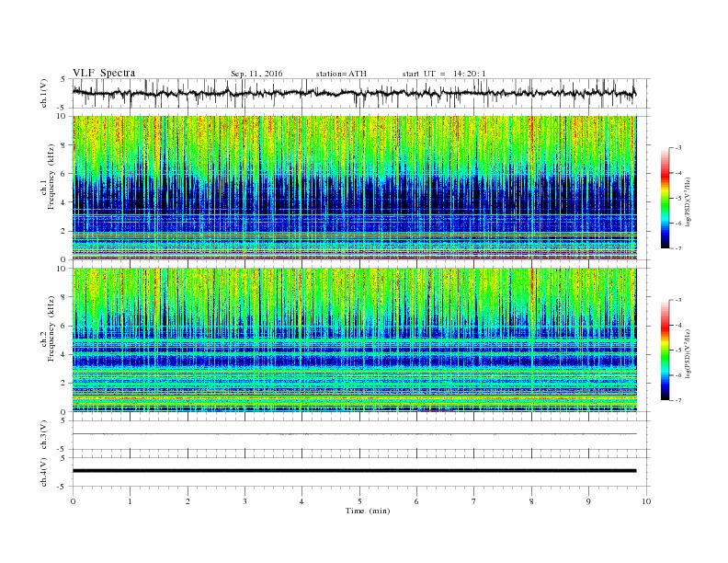This screenshot has width=728, height=563.
Task: Click the "station=ATH" header label
Action: 341,74
